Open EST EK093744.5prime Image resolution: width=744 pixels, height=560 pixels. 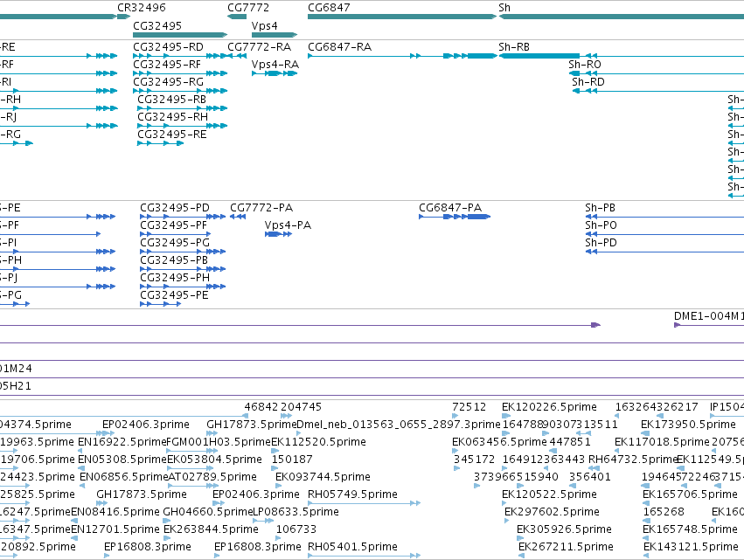coord(323,477)
